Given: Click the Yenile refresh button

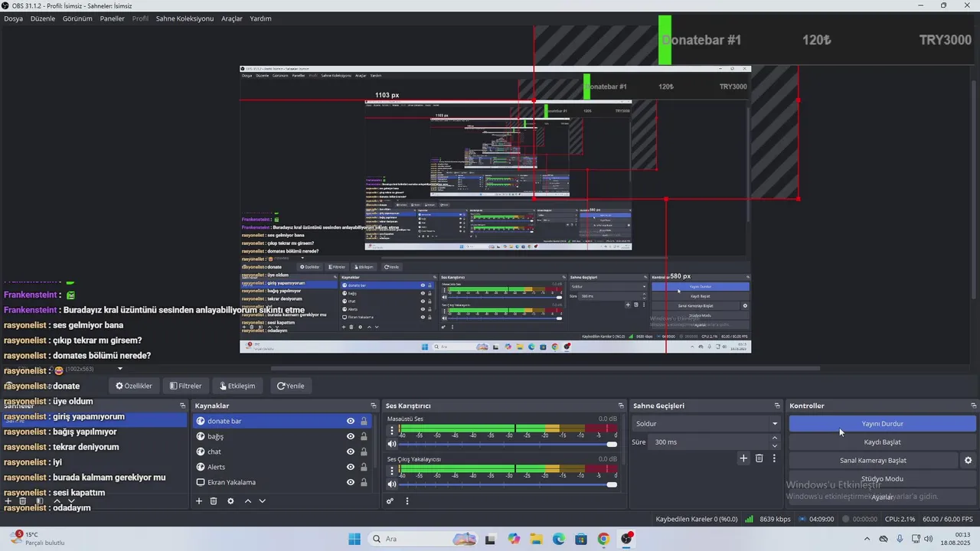Looking at the screenshot, I should [290, 386].
